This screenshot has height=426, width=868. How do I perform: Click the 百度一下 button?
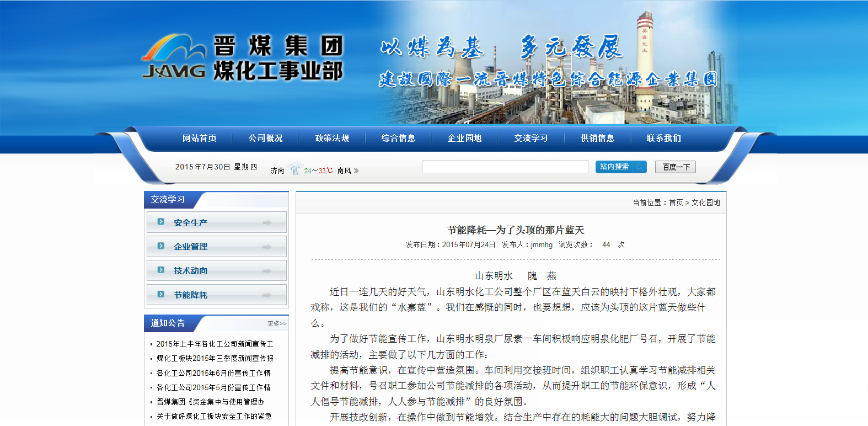[x=676, y=167]
